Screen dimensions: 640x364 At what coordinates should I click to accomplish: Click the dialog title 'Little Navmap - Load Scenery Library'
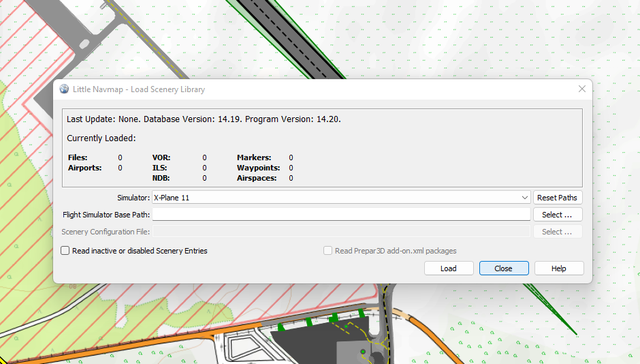[139, 89]
